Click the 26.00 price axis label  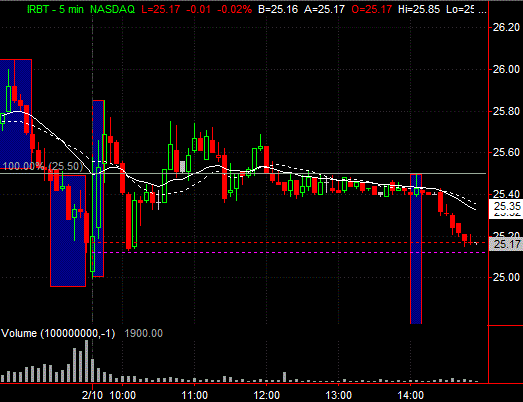click(506, 69)
